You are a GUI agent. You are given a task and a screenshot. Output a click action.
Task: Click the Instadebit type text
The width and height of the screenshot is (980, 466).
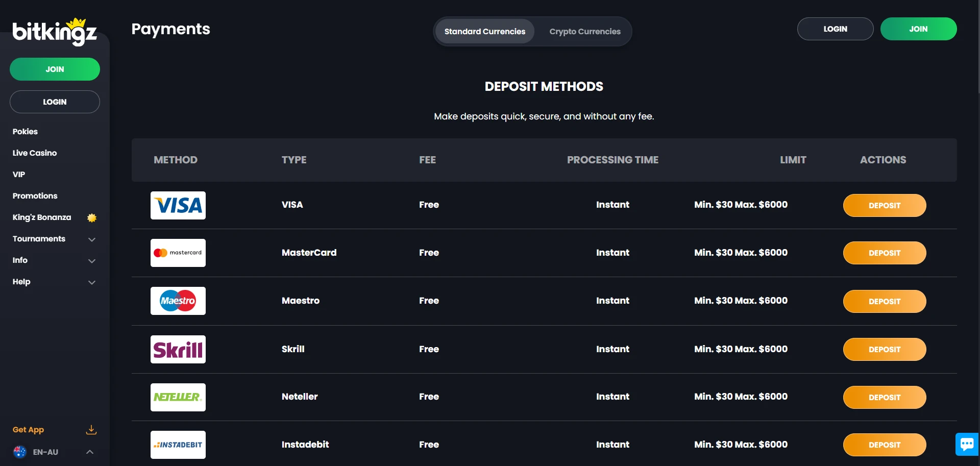click(305, 444)
